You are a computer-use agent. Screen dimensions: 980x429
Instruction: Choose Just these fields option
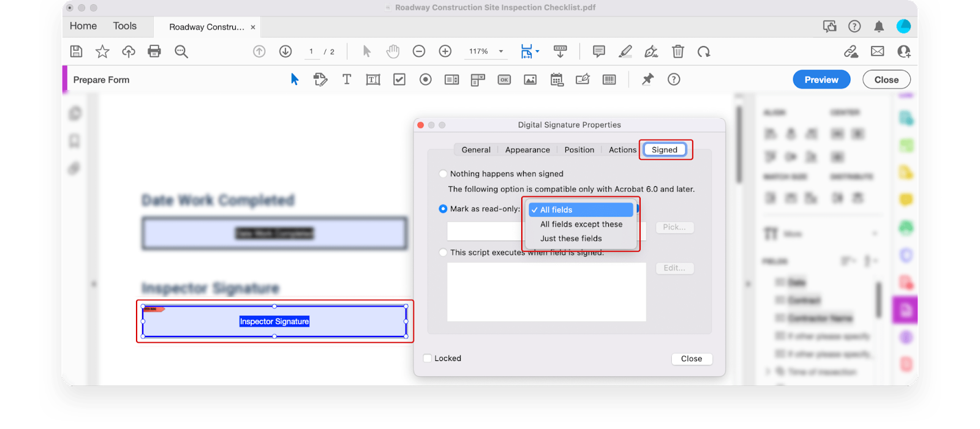pos(571,239)
